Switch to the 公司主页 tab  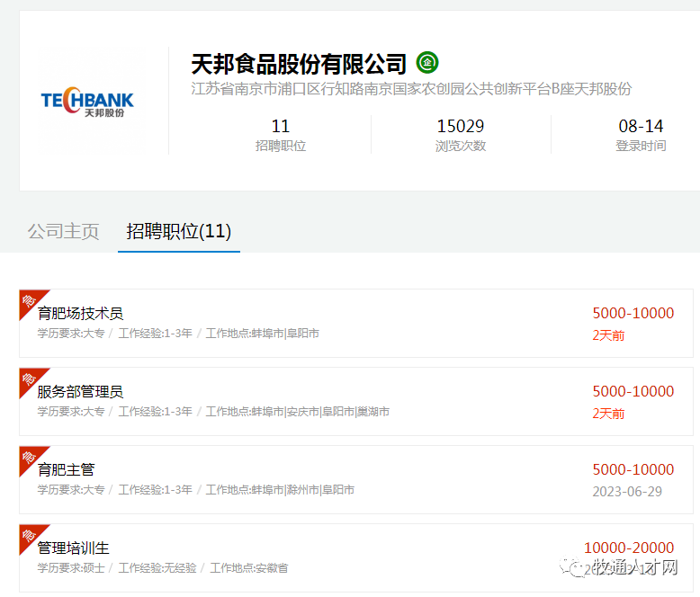point(63,232)
